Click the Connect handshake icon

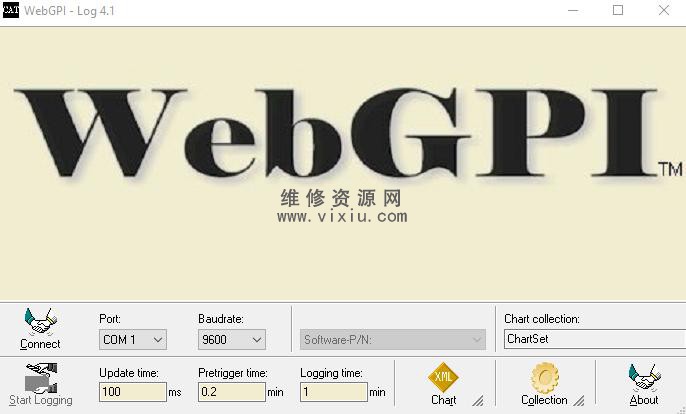coord(40,321)
